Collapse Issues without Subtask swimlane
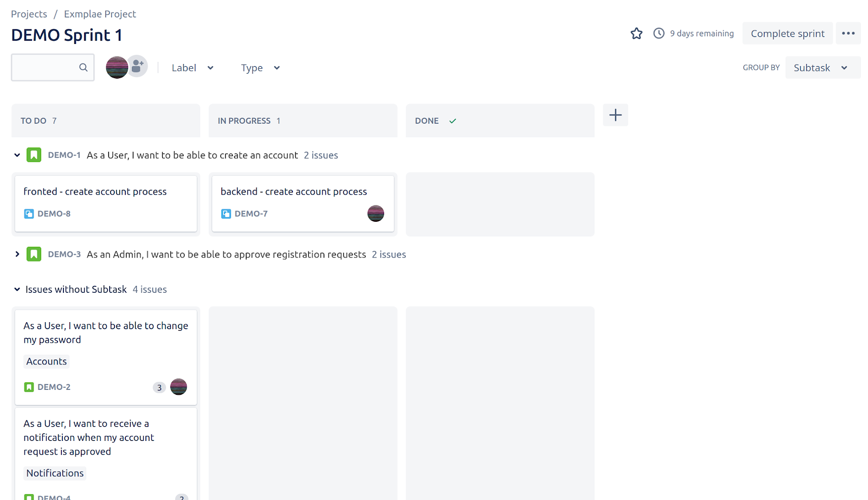This screenshot has width=868, height=500. [17, 290]
